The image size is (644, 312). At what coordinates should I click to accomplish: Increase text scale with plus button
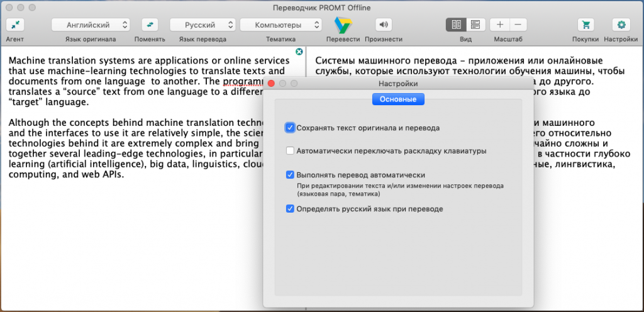[500, 25]
